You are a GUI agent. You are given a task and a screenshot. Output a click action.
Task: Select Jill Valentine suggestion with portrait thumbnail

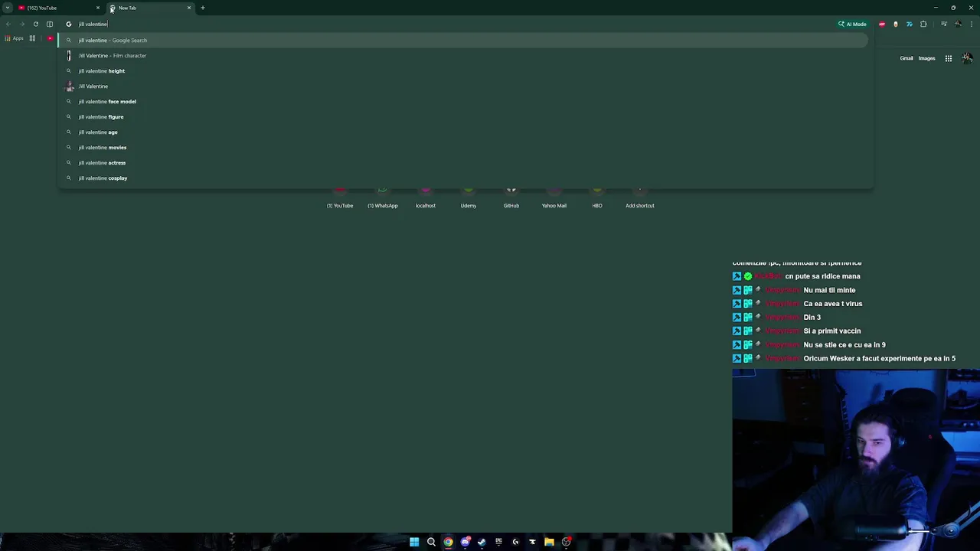click(464, 86)
